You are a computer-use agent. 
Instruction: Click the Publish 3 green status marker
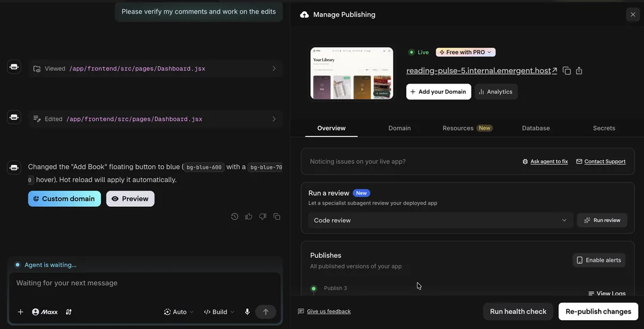click(314, 288)
